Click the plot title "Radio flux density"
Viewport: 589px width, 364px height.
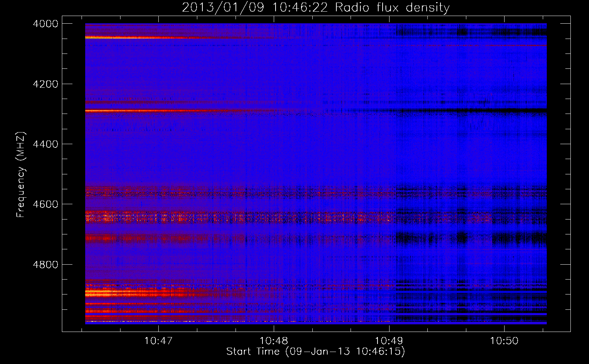[x=392, y=8]
